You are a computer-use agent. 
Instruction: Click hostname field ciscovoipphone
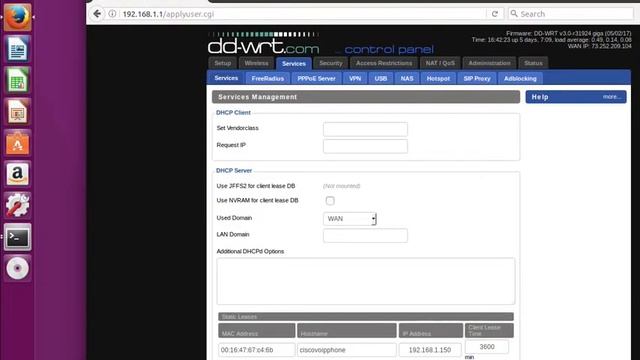point(347,350)
